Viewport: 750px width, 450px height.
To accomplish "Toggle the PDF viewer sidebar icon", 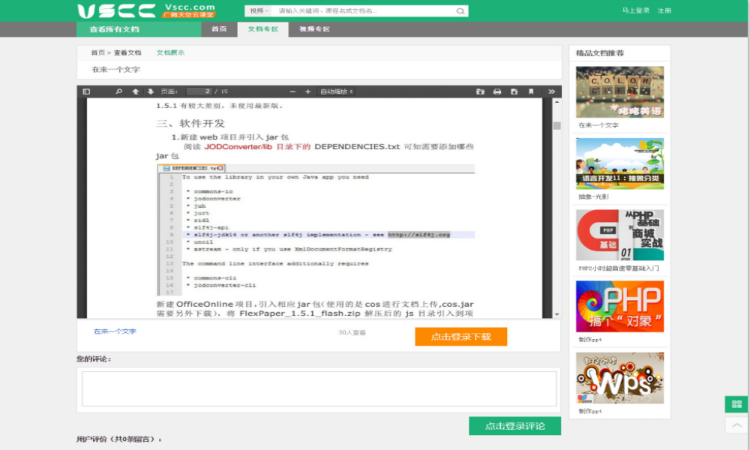I will (86, 91).
